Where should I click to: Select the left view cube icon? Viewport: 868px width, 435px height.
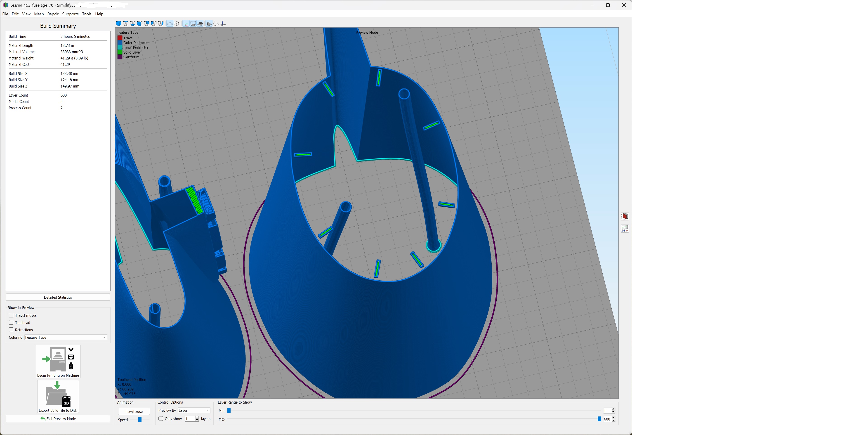point(154,24)
